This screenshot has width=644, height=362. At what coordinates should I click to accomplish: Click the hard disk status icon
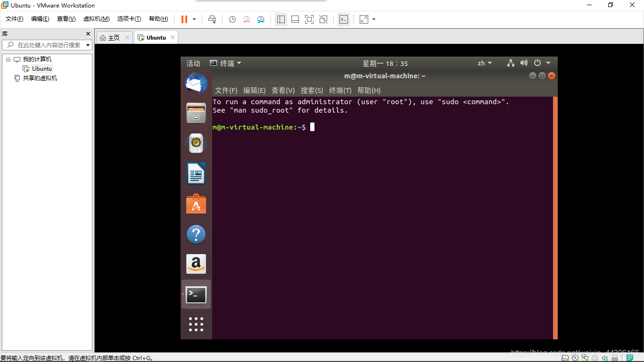(565, 358)
